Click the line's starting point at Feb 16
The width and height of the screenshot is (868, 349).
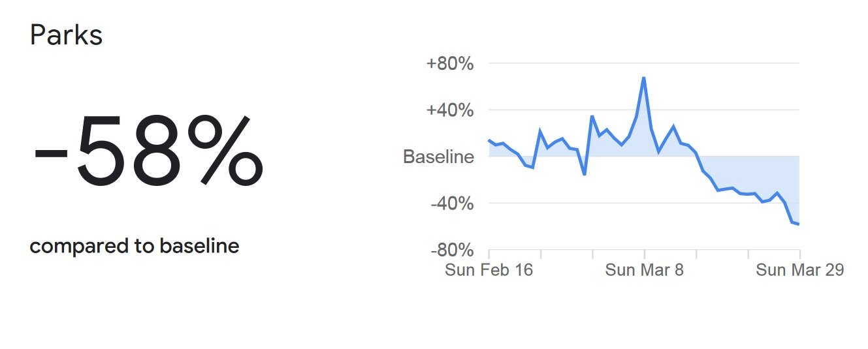[489, 140]
